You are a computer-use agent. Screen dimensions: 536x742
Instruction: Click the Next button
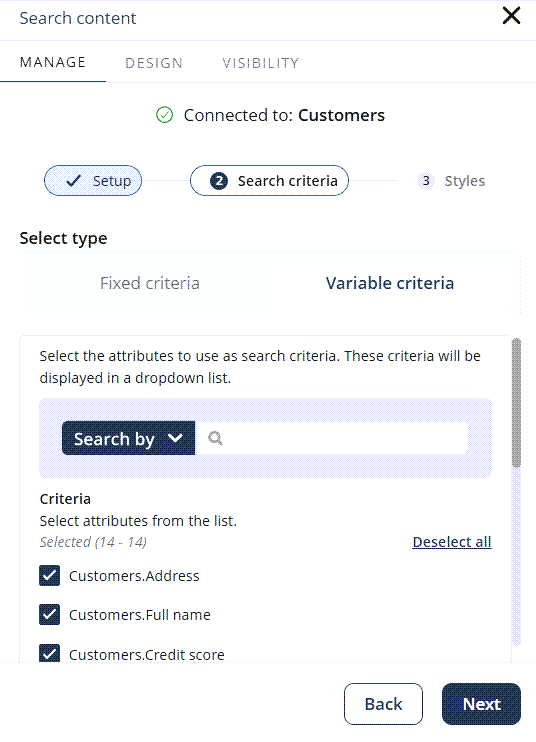(x=481, y=704)
